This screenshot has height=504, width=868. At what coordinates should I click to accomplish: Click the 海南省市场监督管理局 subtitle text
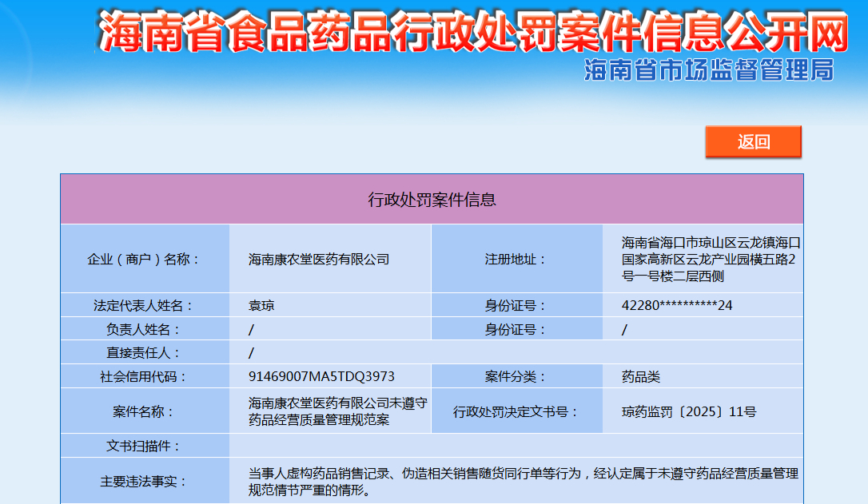coord(709,70)
